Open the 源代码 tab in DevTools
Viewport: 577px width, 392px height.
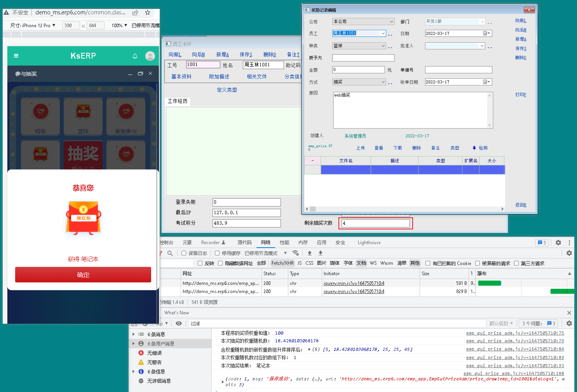(x=244, y=243)
